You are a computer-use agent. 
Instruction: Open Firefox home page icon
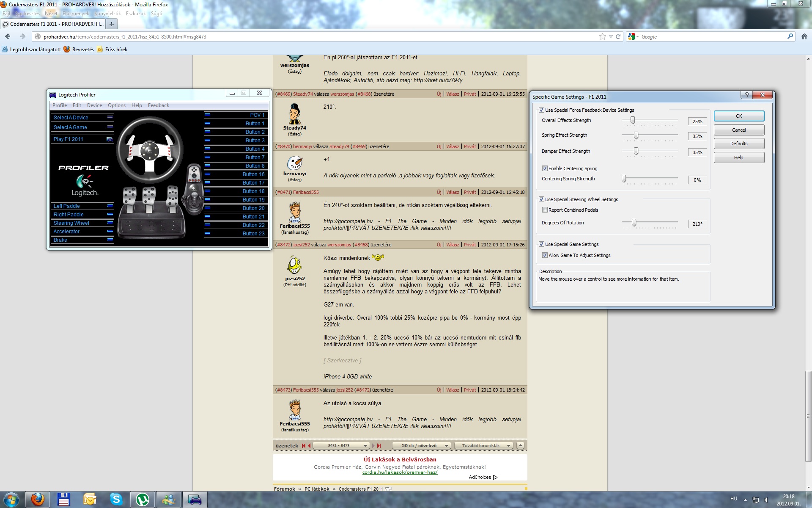[804, 36]
